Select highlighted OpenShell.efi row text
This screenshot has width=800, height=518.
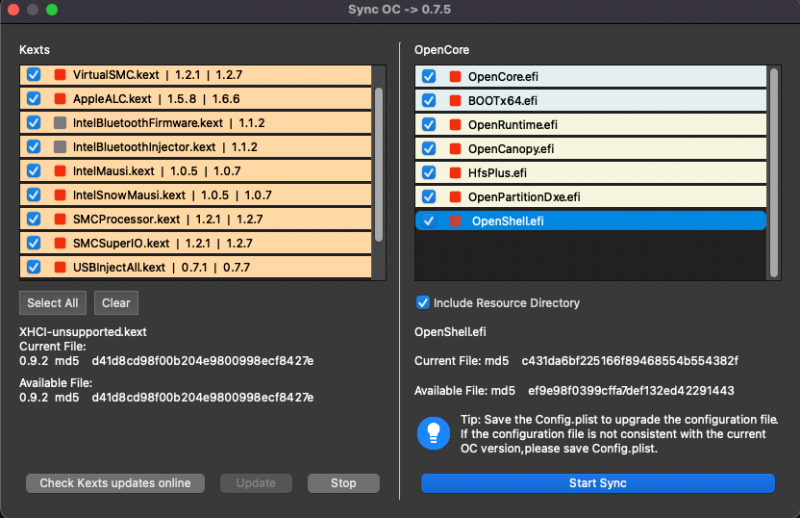point(508,221)
